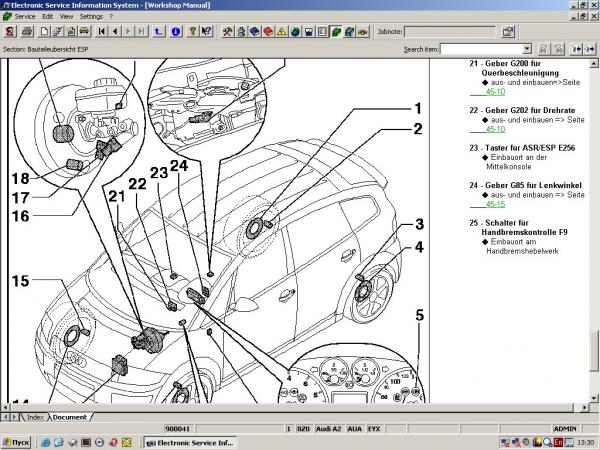Screen dimensions: 600x450
Task: Open the View menu
Action: click(66, 16)
